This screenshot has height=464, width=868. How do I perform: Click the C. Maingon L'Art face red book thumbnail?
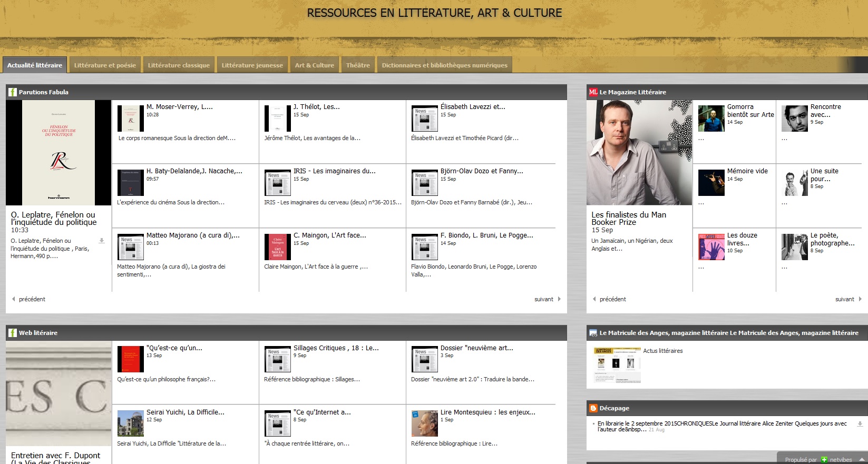(278, 247)
